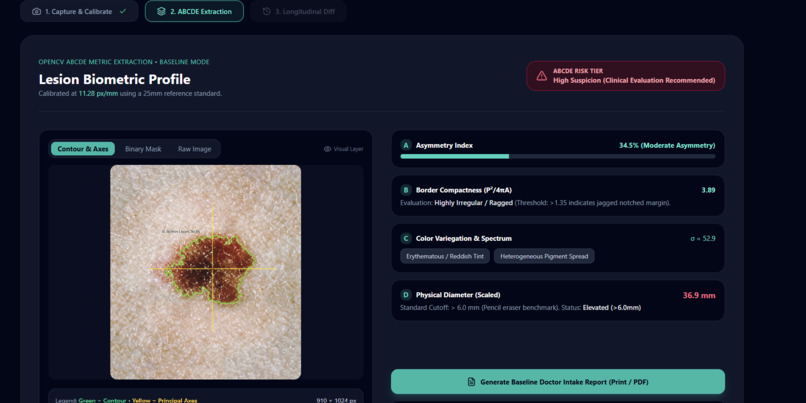Click the Erythematous / Reddish Tint tag

click(445, 256)
